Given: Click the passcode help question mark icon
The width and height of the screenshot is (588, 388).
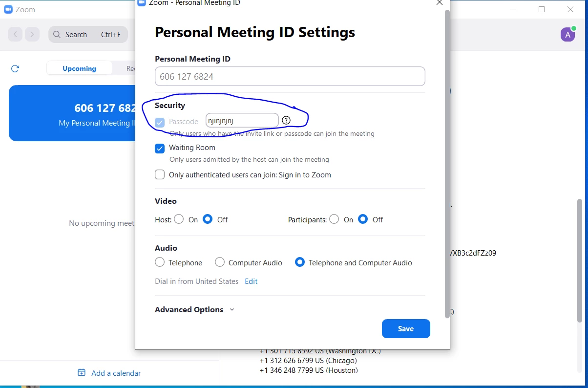Looking at the screenshot, I should pos(287,120).
